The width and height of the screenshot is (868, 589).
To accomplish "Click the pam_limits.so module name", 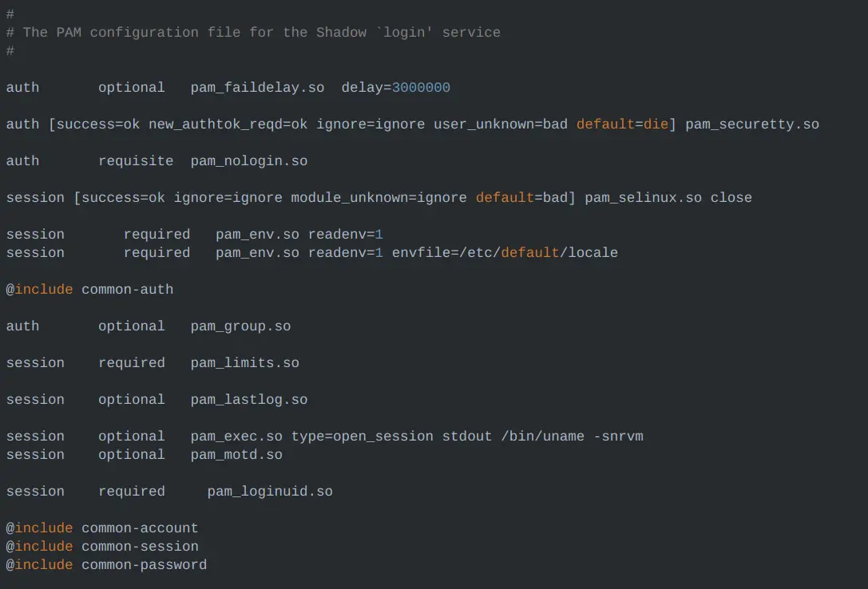I will (x=244, y=363).
